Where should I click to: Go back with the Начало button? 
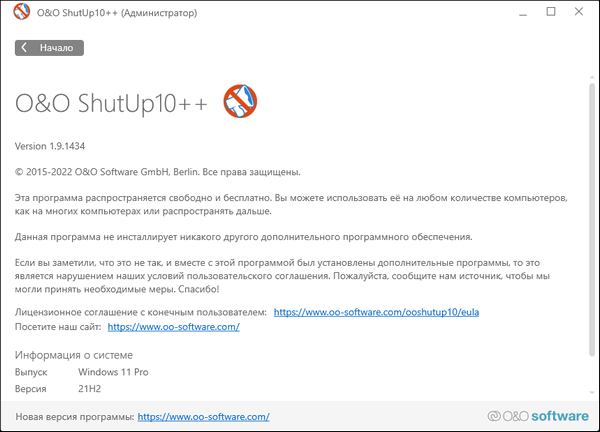click(50, 48)
